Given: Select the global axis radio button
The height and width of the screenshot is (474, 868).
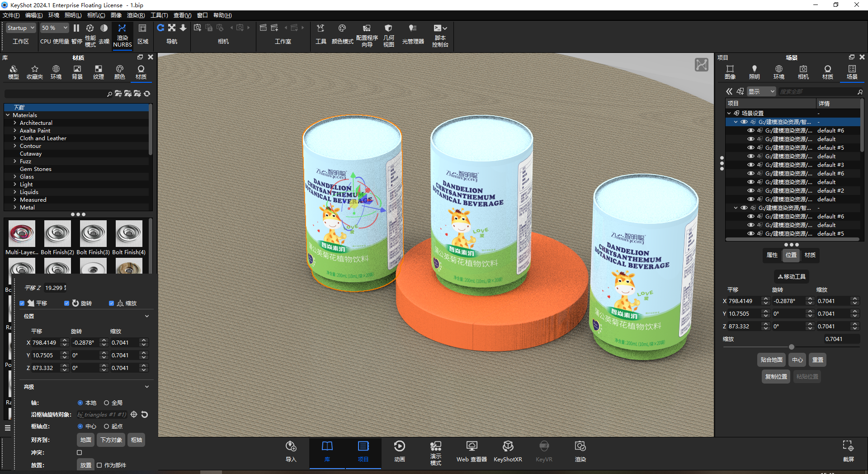Looking at the screenshot, I should (x=107, y=403).
